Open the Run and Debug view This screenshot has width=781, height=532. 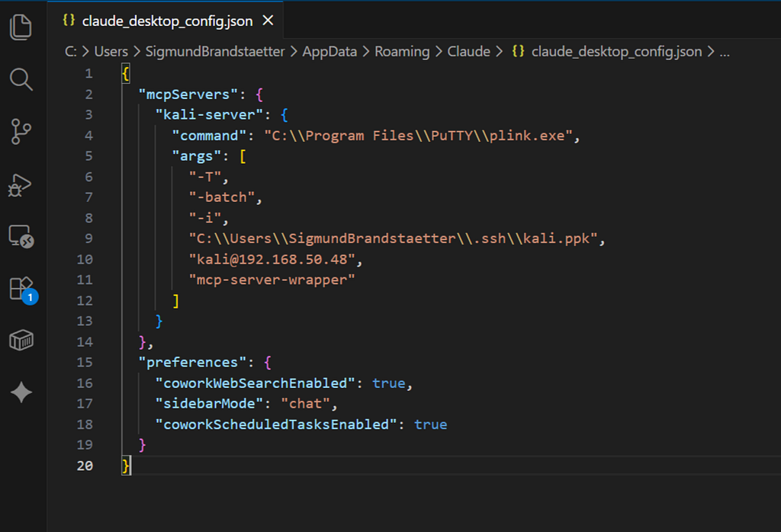coord(20,185)
